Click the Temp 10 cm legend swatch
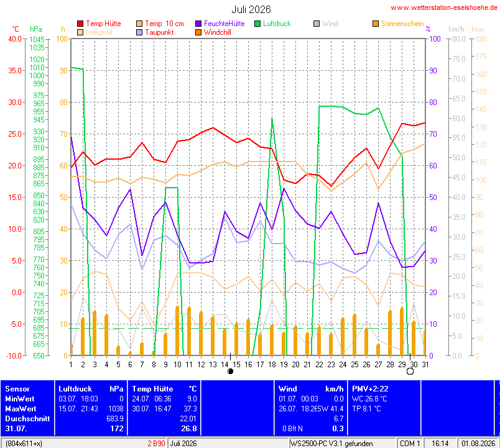 (x=139, y=24)
